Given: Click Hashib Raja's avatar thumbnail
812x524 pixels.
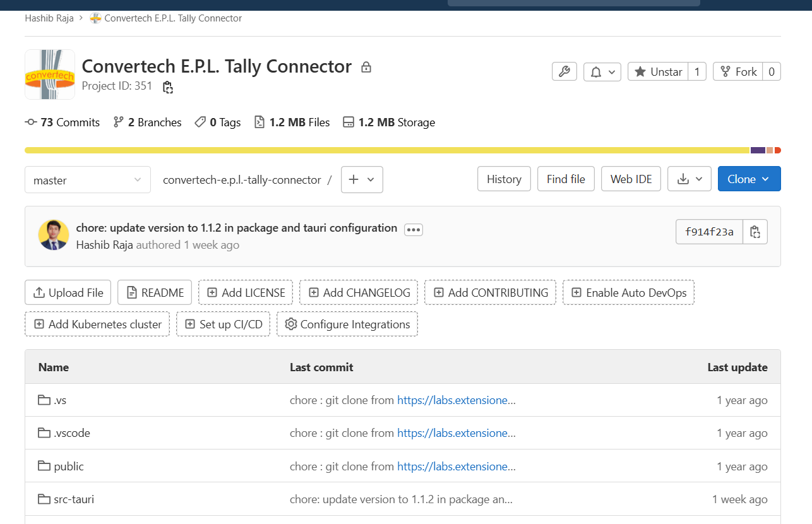Looking at the screenshot, I should tap(54, 235).
